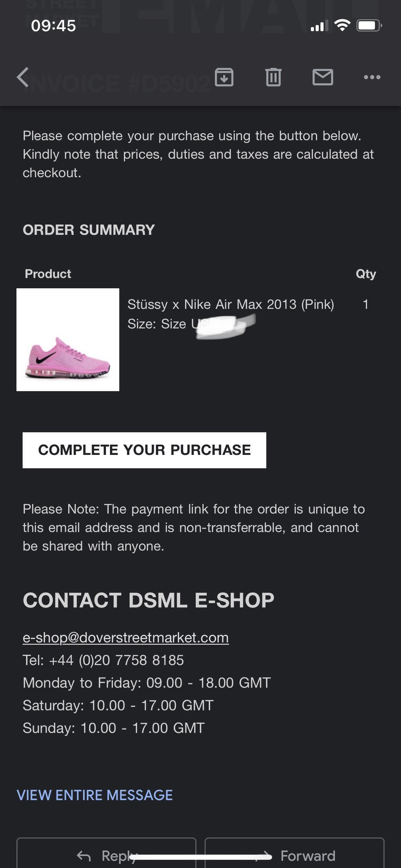Tap the home indicator bar at bottom
Viewport: 401px width, 868px height.
pyautogui.click(x=200, y=857)
